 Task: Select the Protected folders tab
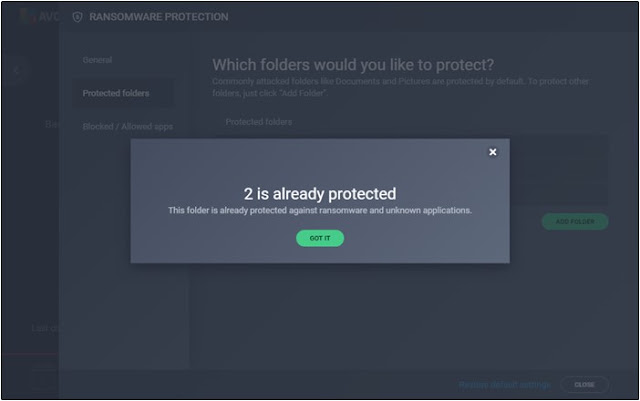116,93
